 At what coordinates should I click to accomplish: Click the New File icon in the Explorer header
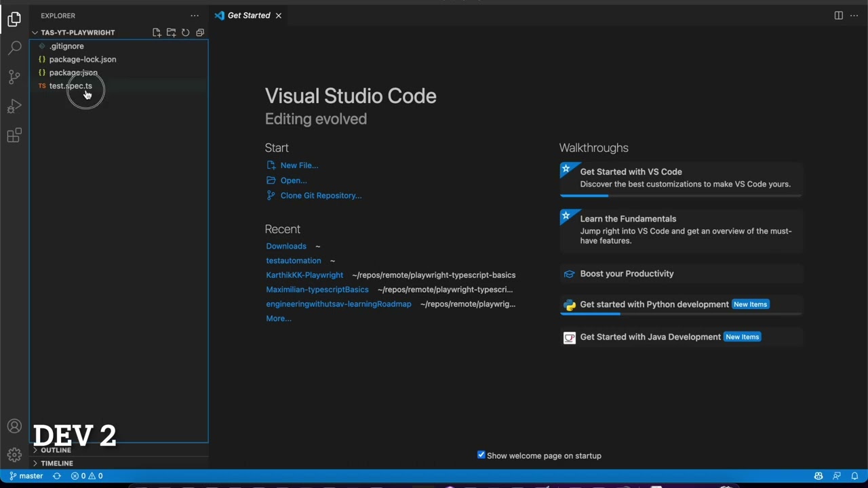(157, 33)
